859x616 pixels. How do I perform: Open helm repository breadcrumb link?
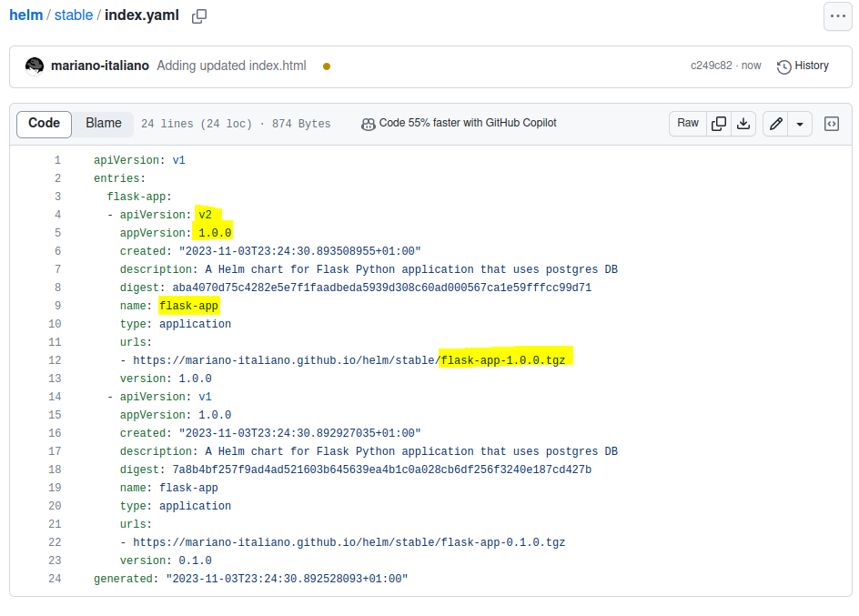click(26, 15)
